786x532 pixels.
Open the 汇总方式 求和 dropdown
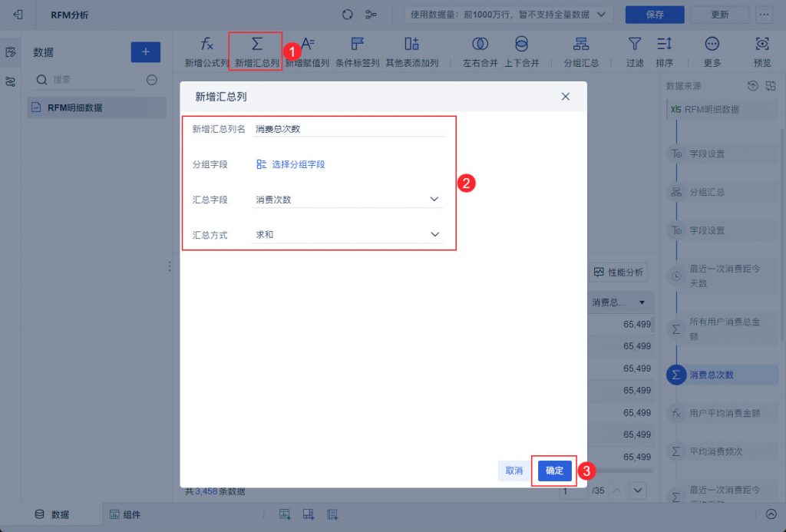(x=347, y=234)
